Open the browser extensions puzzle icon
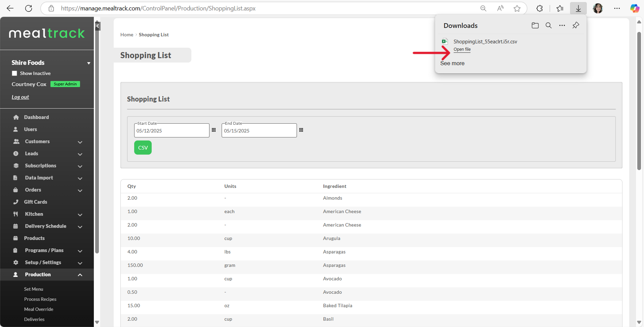 pyautogui.click(x=539, y=8)
